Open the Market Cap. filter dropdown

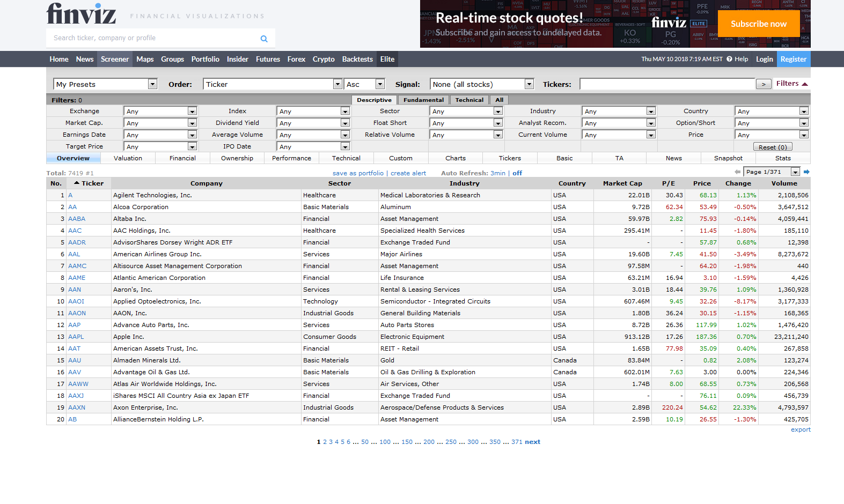click(x=160, y=123)
